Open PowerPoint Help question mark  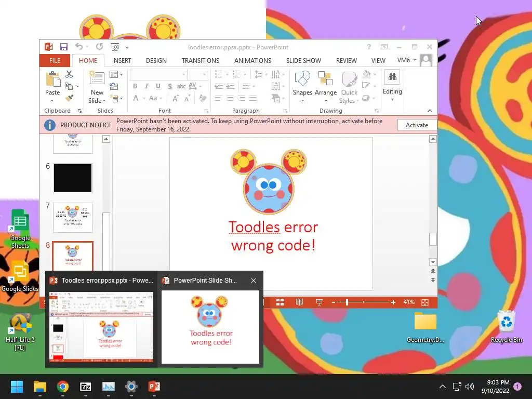tap(369, 47)
